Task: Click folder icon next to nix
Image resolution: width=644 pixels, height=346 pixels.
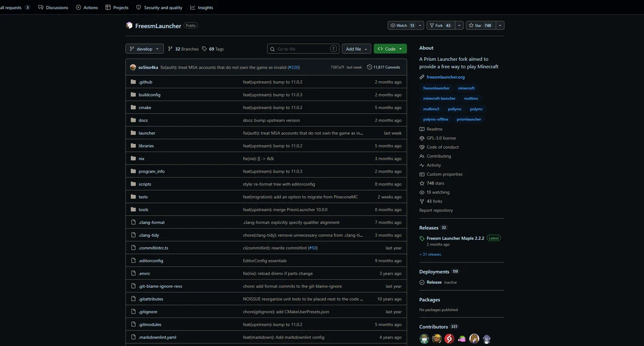Action: click(133, 158)
